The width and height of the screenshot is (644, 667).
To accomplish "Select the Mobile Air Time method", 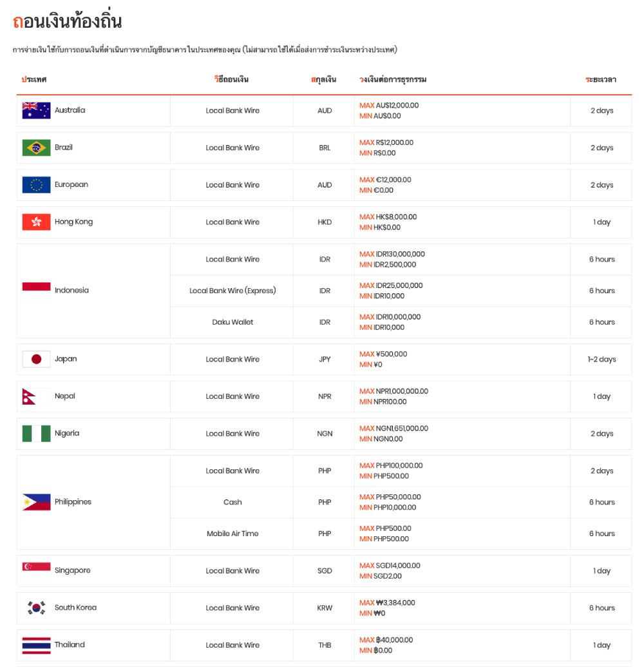I will pyautogui.click(x=232, y=534).
